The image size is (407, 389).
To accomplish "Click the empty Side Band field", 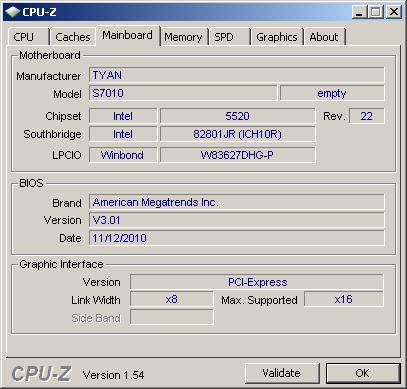I will 171,317.
